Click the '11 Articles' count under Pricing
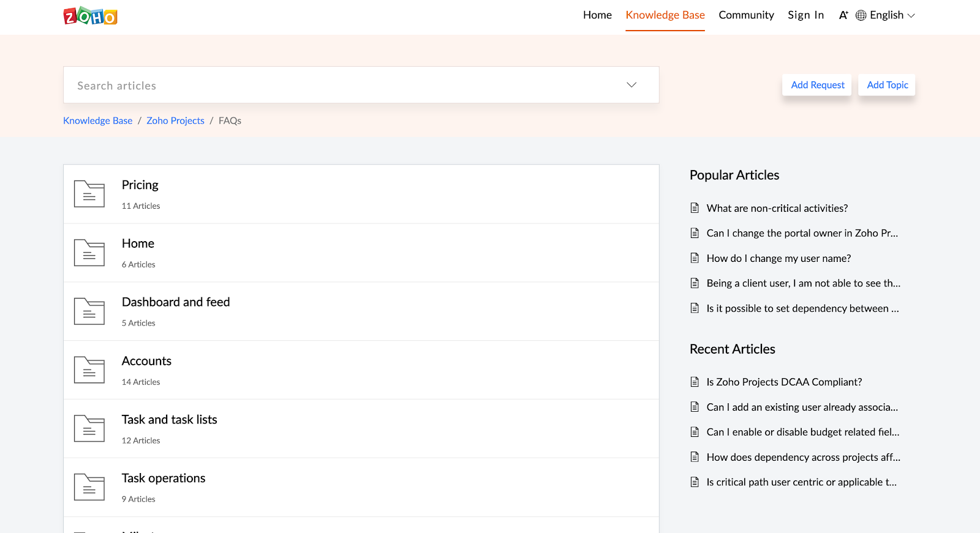 (141, 206)
